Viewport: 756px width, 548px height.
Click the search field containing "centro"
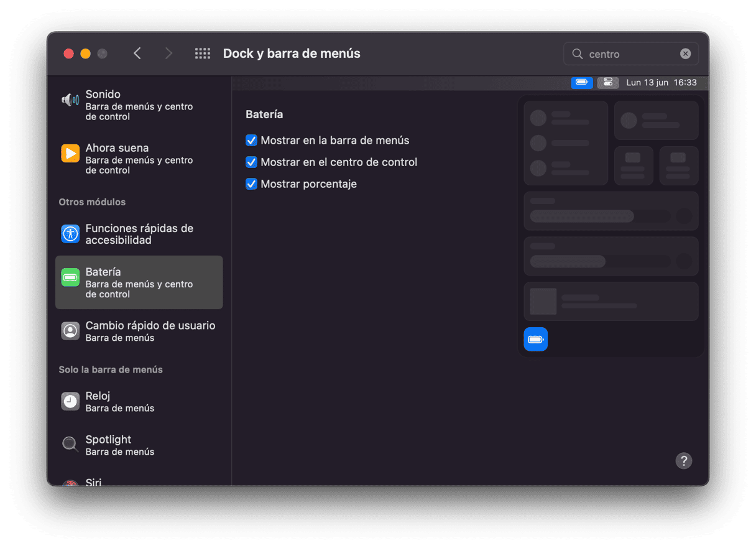[631, 54]
